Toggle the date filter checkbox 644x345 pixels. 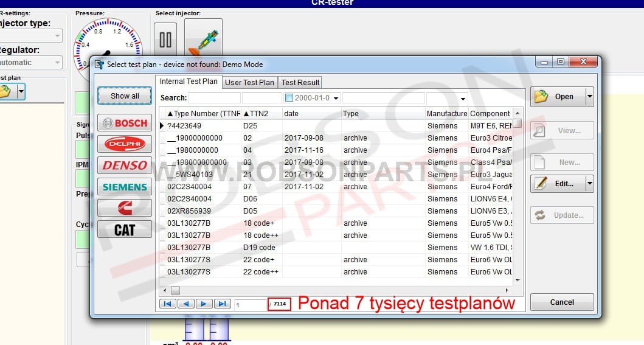coord(289,98)
